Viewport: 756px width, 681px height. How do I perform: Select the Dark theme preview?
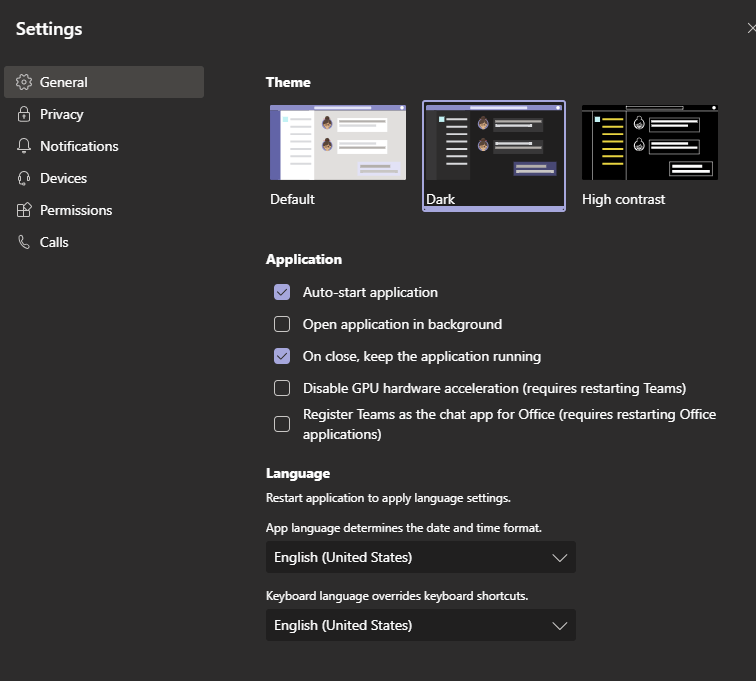pos(494,144)
